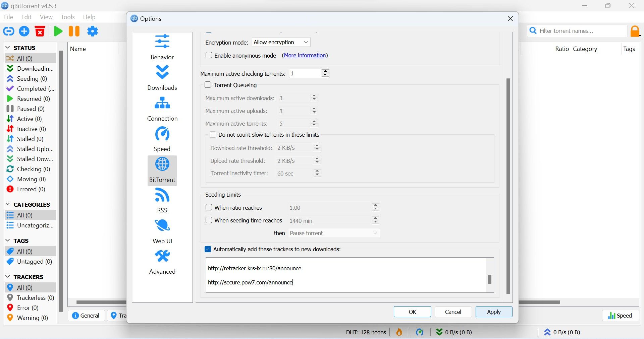Image resolution: width=644 pixels, height=339 pixels.
Task: Click the green resume toolbar icon
Action: pyautogui.click(x=58, y=31)
